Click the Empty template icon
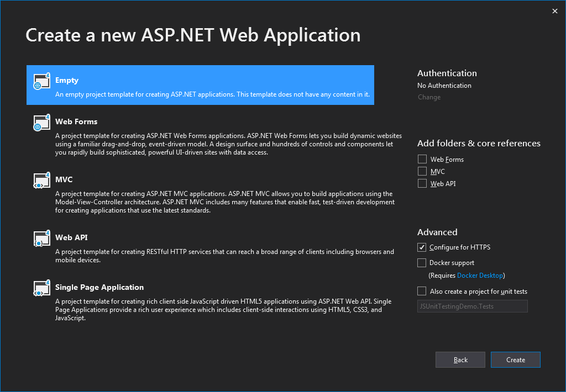The height and width of the screenshot is (392, 566). (41, 81)
